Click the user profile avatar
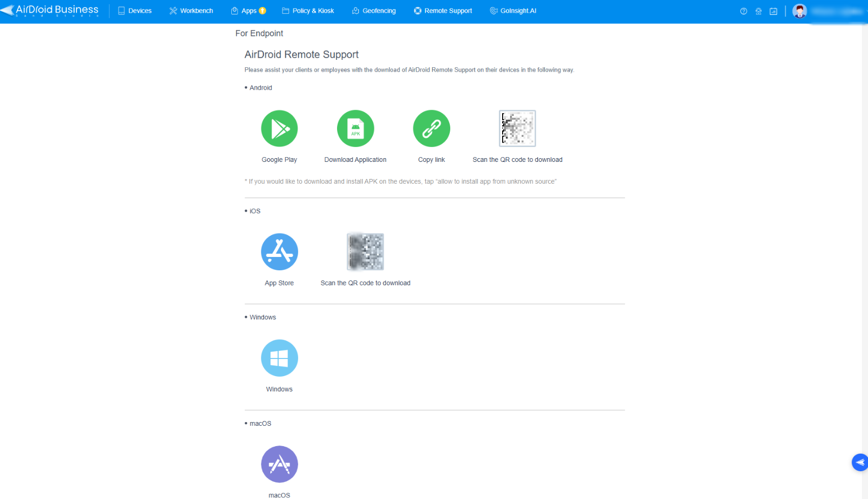Image resolution: width=868 pixels, height=499 pixels. click(x=800, y=11)
